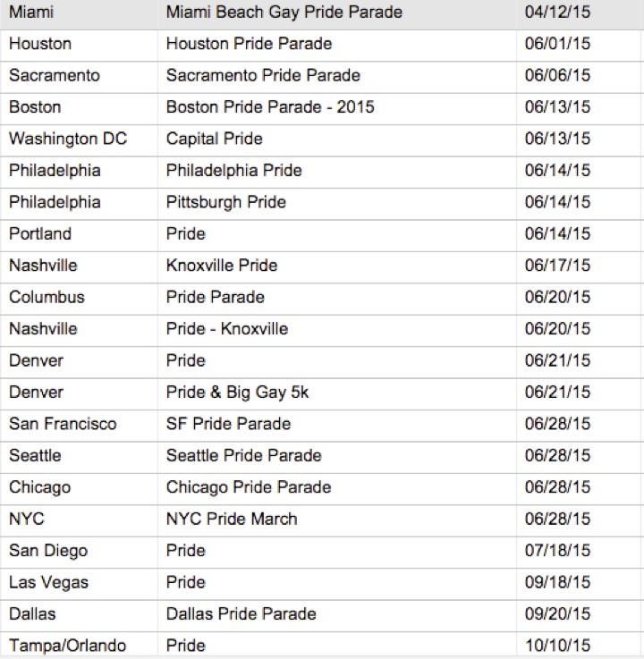The image size is (644, 659).
Task: Select the Pride - Knoxville event cell
Action: (x=227, y=328)
